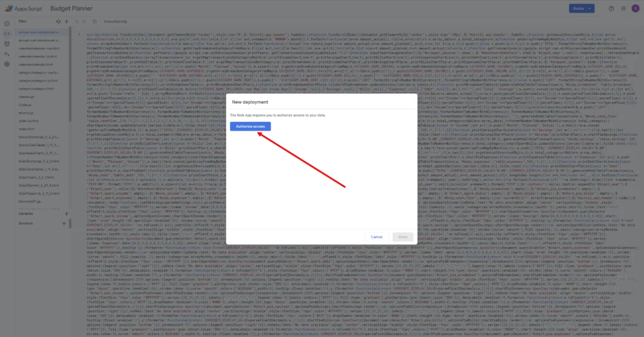Image resolution: width=644 pixels, height=337 pixels.
Task: Click the add file plus icon
Action: pyautogui.click(x=67, y=21)
